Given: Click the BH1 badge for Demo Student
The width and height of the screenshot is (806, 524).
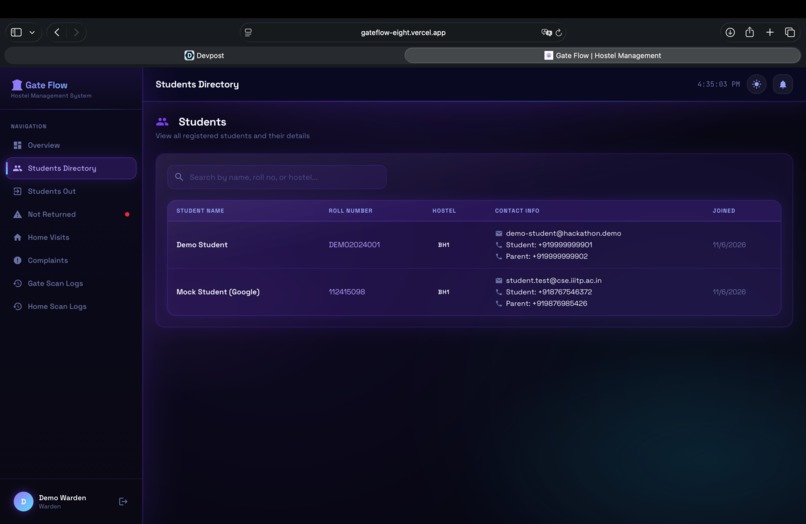Looking at the screenshot, I should pos(444,245).
